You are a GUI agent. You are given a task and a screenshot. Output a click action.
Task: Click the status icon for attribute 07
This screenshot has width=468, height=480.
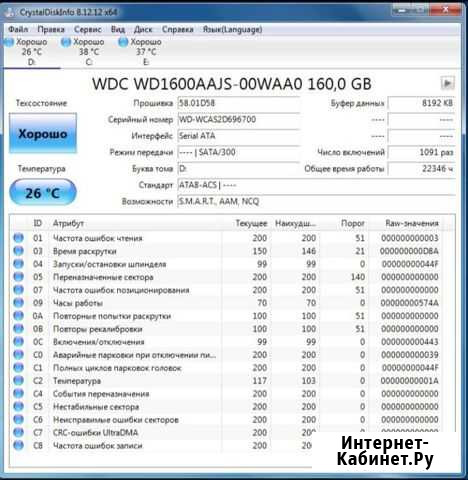coord(19,290)
